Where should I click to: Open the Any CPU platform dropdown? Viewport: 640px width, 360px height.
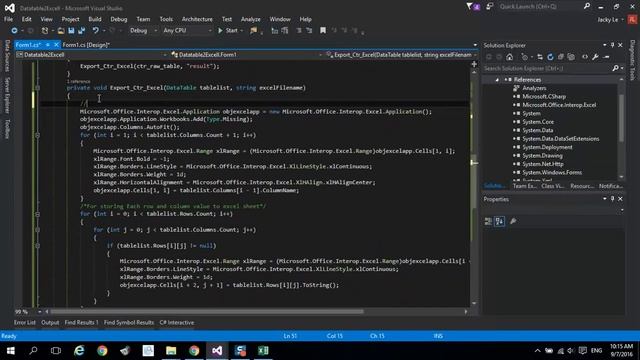pos(187,31)
